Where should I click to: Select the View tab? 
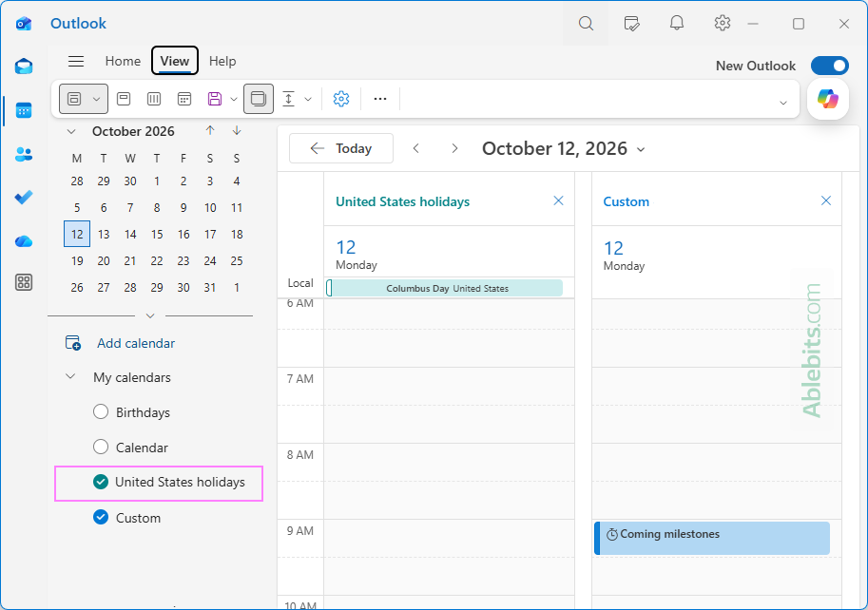[x=174, y=61]
